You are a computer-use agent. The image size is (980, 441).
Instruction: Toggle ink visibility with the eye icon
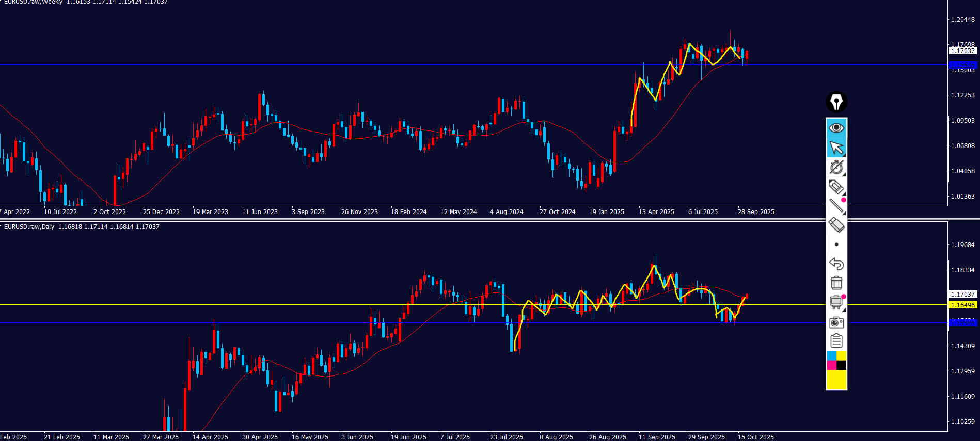coord(836,127)
